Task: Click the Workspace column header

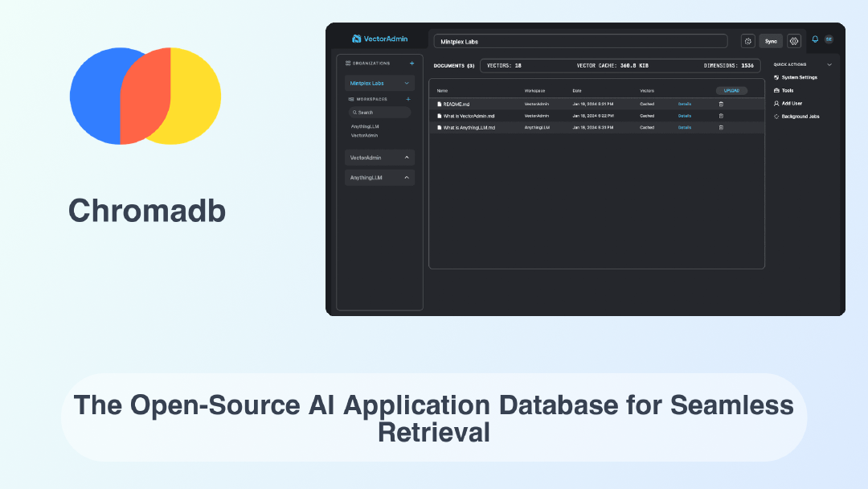Action: pos(534,91)
